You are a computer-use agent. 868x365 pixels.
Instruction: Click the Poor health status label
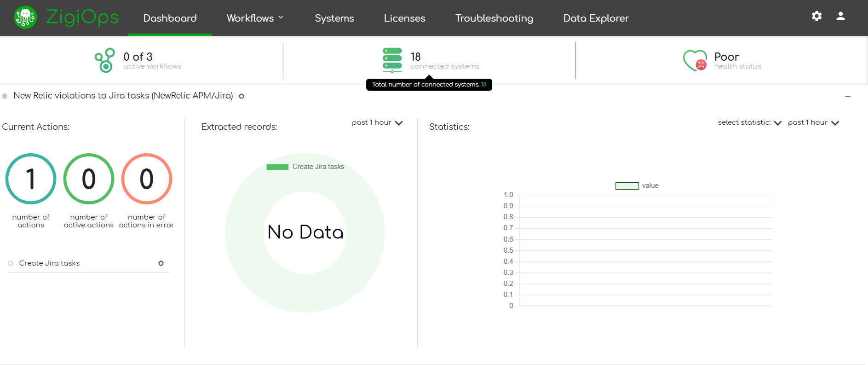(x=737, y=60)
